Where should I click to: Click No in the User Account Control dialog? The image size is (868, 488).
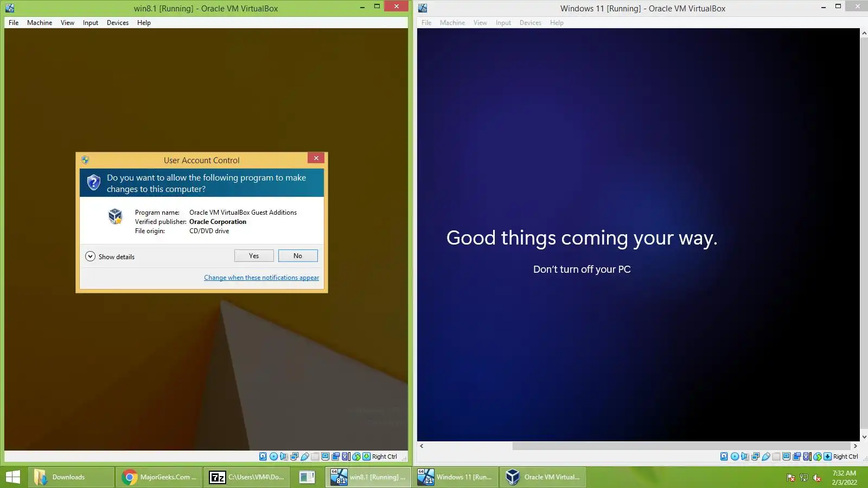(298, 256)
